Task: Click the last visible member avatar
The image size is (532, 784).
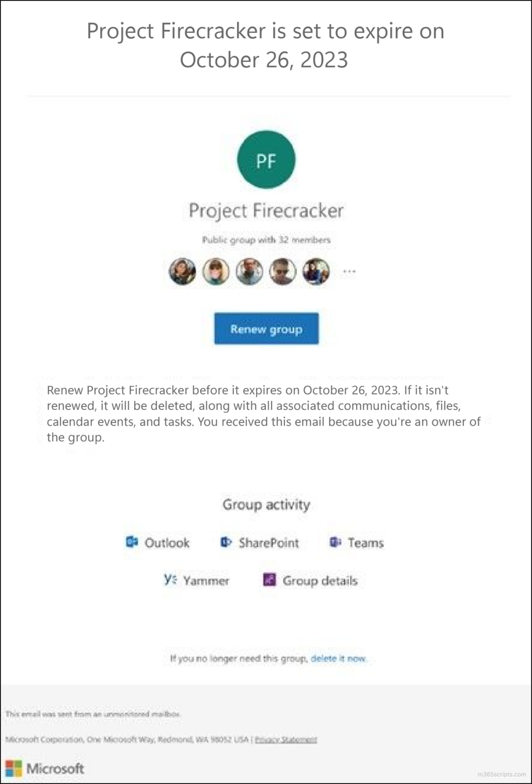Action: (316, 271)
